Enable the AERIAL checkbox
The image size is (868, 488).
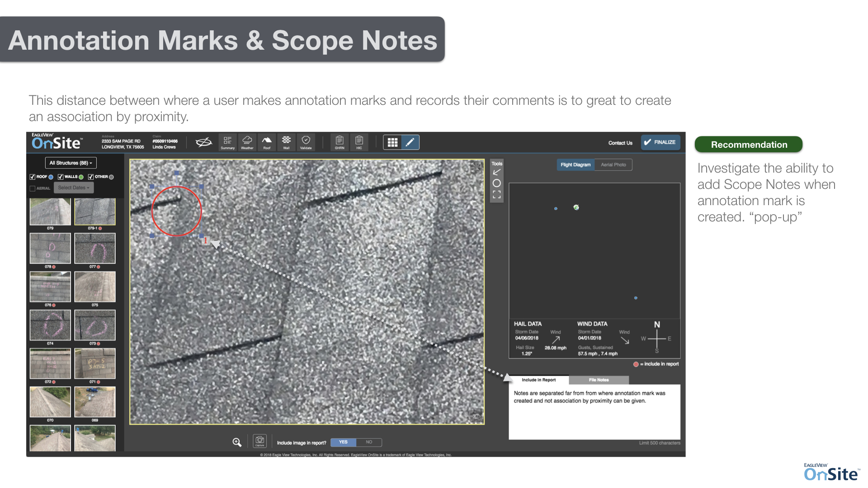tap(32, 188)
